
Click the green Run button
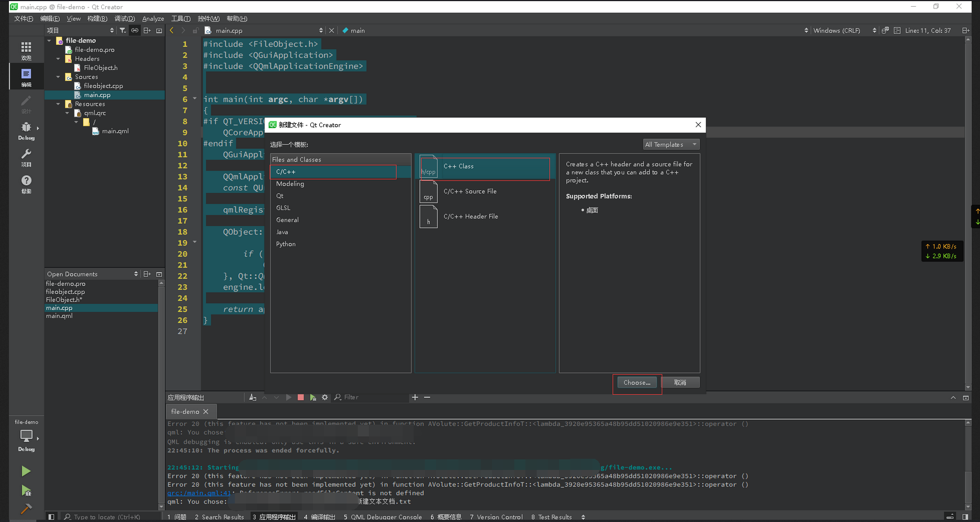tap(26, 471)
